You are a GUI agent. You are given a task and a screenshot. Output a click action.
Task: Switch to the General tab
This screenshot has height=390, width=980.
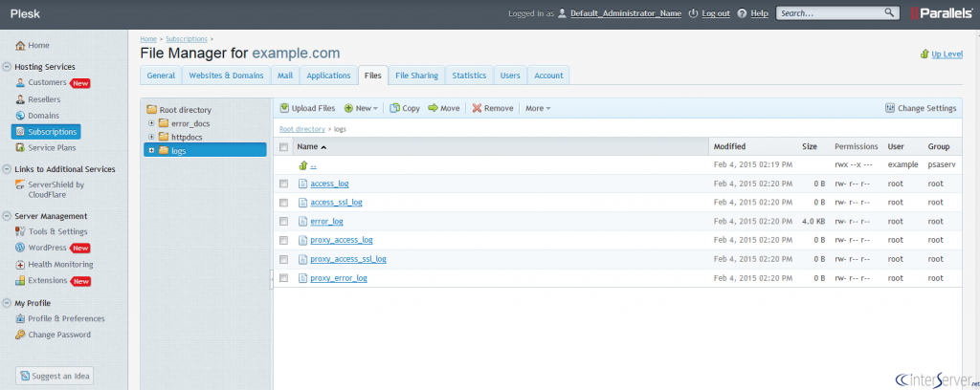click(x=161, y=75)
